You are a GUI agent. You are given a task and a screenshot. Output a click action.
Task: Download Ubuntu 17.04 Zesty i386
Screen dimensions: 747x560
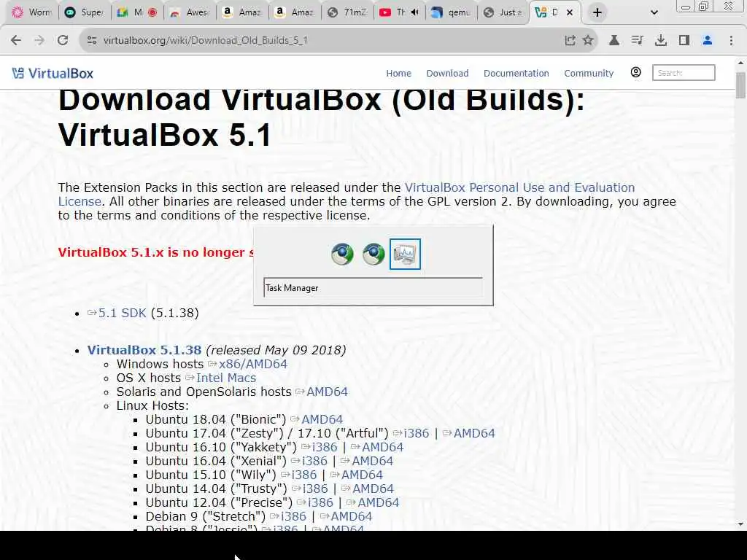coord(411,433)
